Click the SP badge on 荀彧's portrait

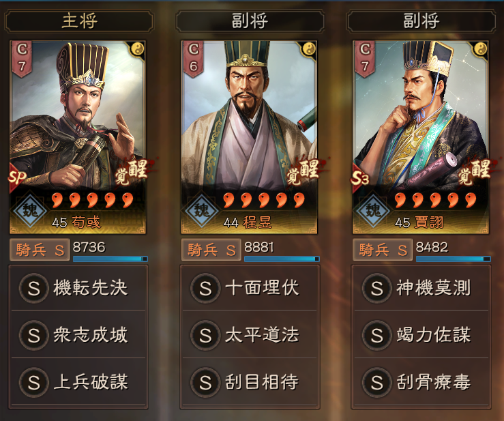pyautogui.click(x=17, y=177)
